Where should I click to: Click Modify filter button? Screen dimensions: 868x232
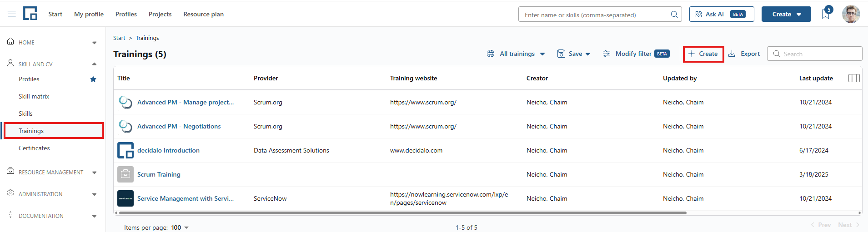(x=636, y=54)
